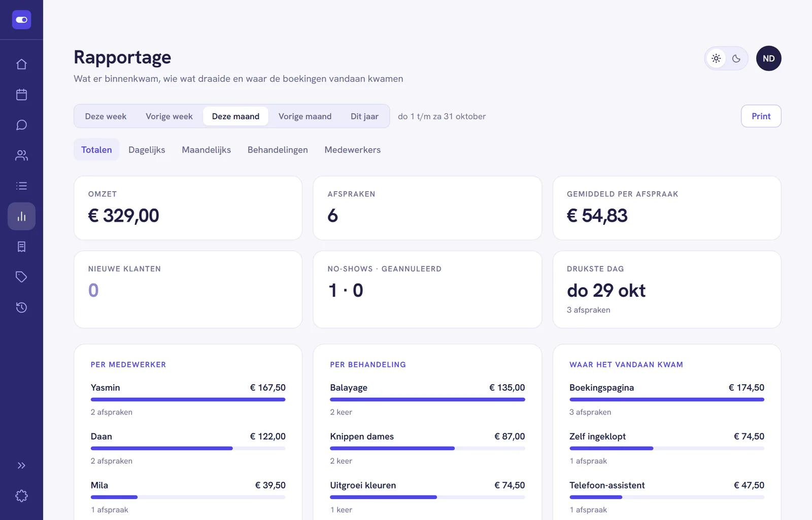Click the Daan employee row name

coord(101,436)
